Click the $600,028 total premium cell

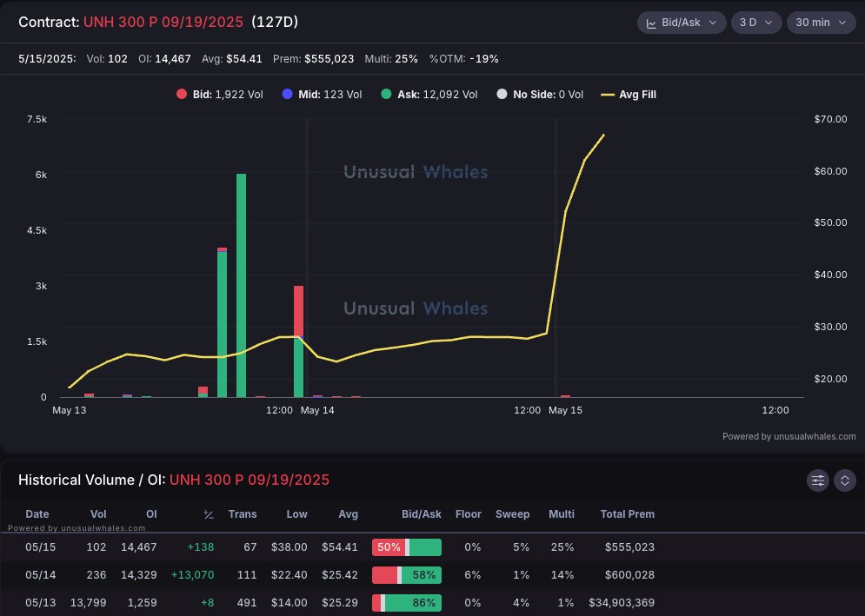pos(629,574)
